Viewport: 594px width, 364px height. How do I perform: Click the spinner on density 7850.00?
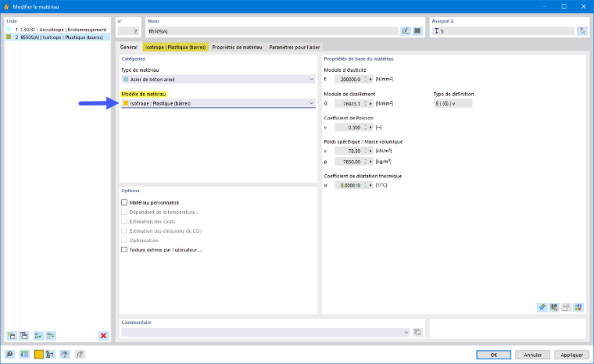pyautogui.click(x=366, y=162)
